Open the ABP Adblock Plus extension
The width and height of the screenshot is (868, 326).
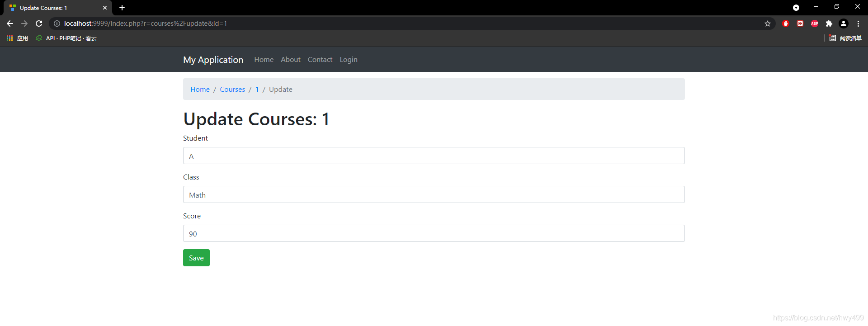click(x=815, y=24)
